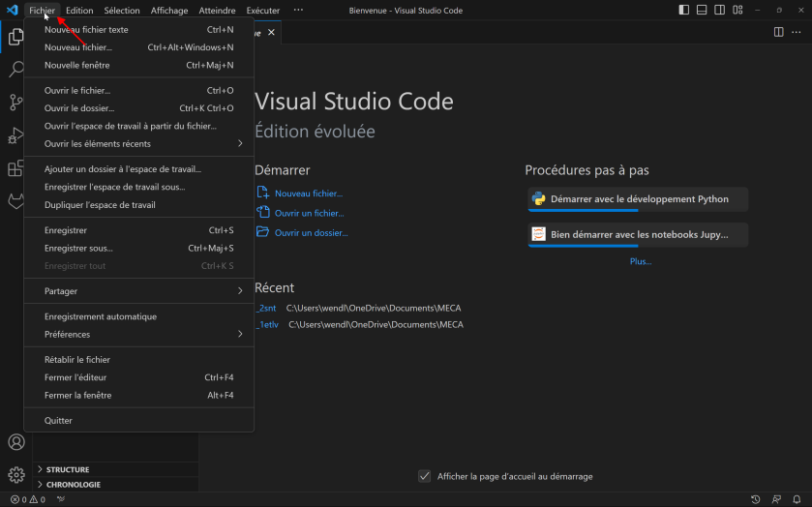Click the Plus... link under walkthroughs
This screenshot has width=812, height=507.
[x=641, y=261]
